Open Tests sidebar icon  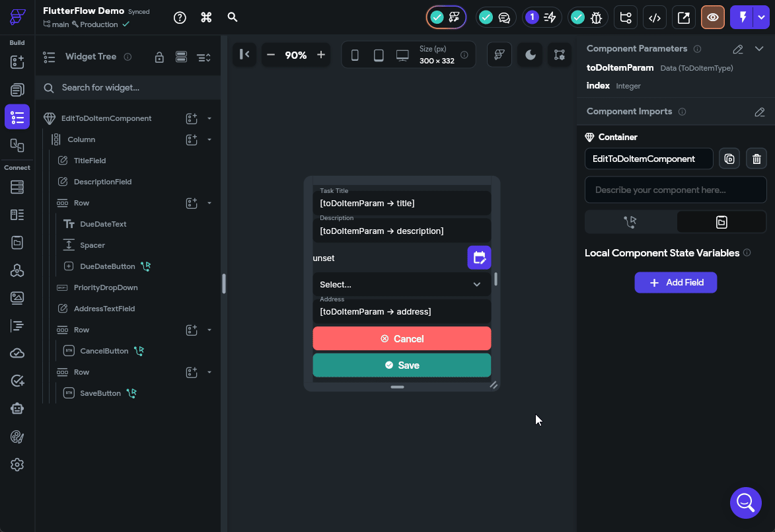(x=17, y=381)
